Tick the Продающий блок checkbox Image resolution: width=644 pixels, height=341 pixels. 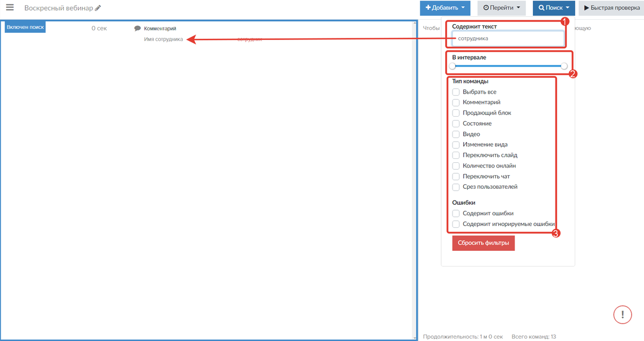click(456, 113)
